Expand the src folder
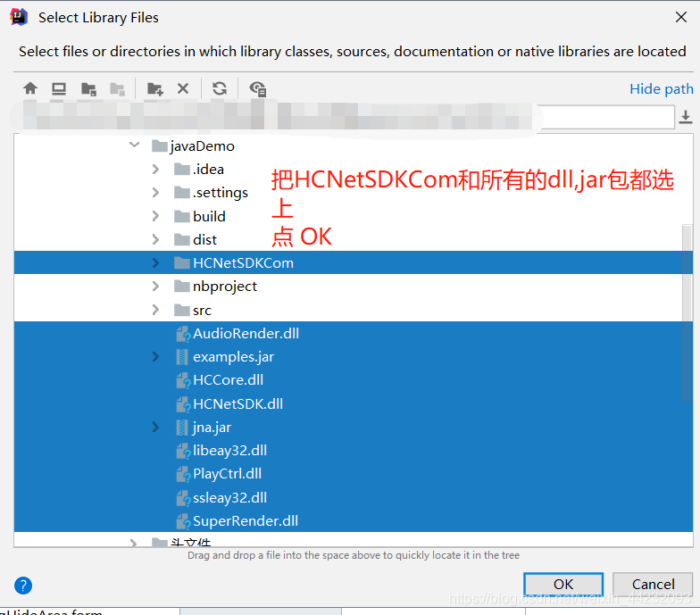Viewport: 700px width, 615px height. [155, 310]
